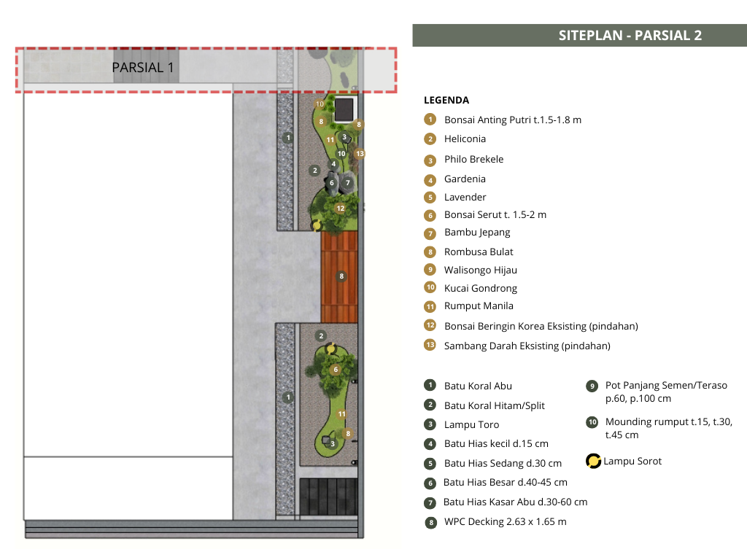Screen dimensions: 747x560
Task: Click the LEGENDA heading
Action: click(446, 100)
